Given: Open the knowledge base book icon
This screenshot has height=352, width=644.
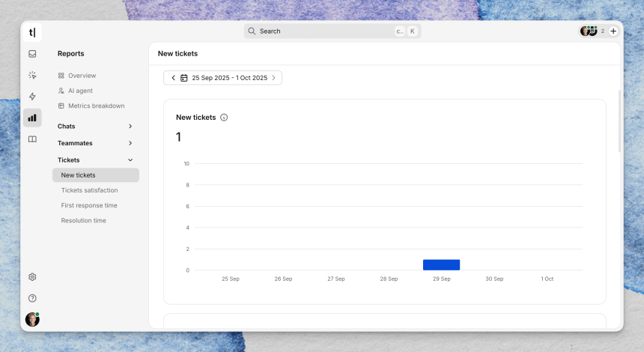Looking at the screenshot, I should (x=32, y=139).
